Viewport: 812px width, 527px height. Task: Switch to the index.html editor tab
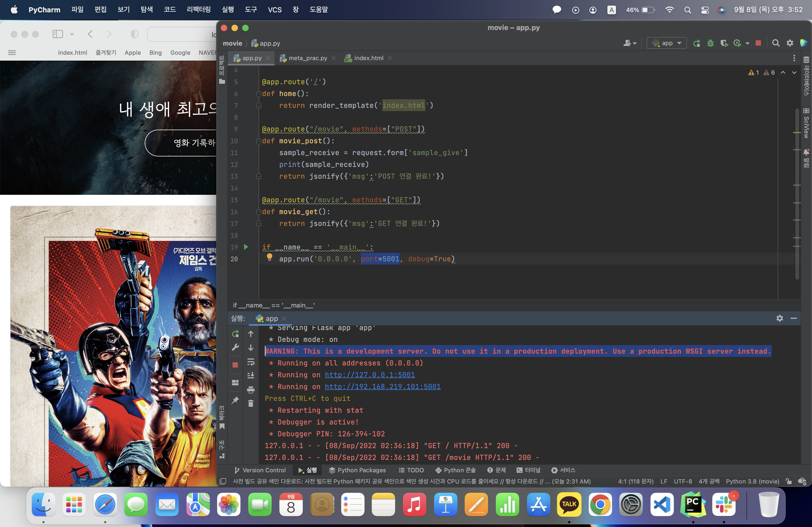(368, 58)
